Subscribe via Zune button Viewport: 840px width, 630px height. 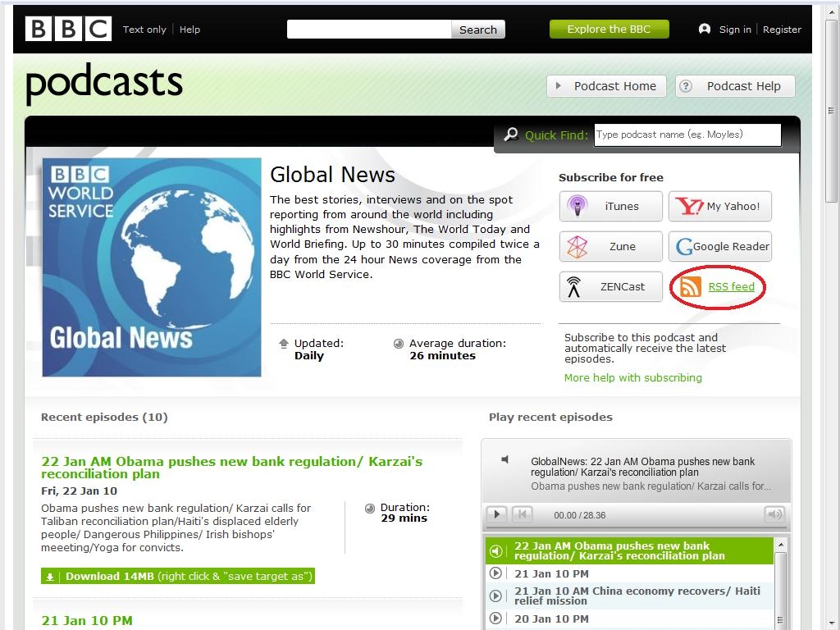[x=610, y=246]
